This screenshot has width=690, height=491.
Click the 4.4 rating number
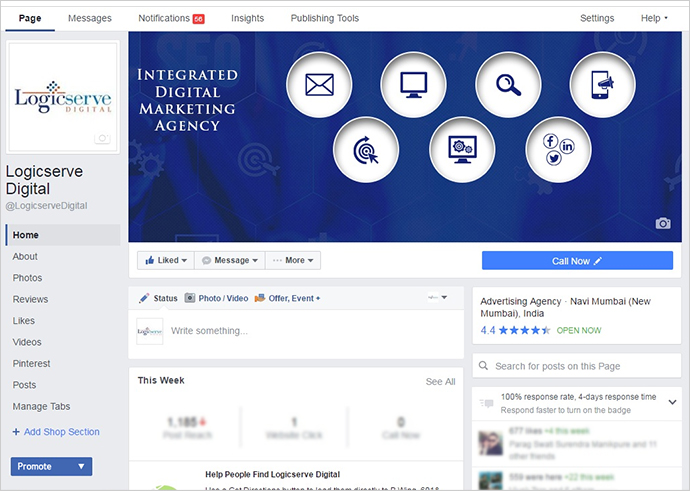(x=488, y=330)
